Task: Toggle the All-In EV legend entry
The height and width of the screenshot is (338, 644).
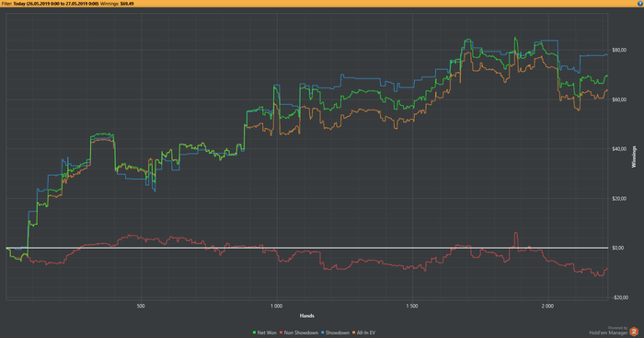Action: (364, 332)
